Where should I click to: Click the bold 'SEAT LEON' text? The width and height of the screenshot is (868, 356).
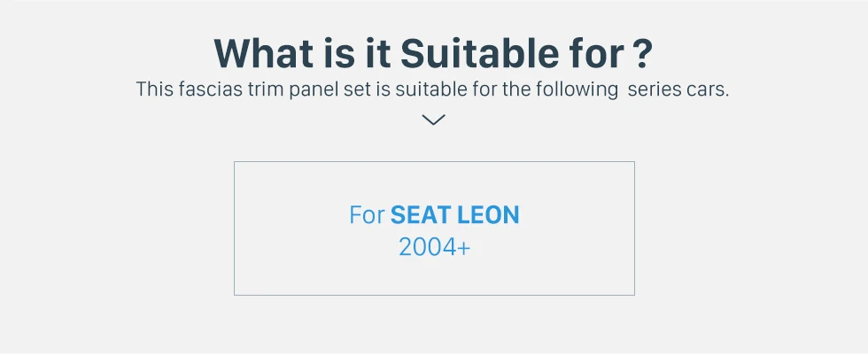[455, 215]
